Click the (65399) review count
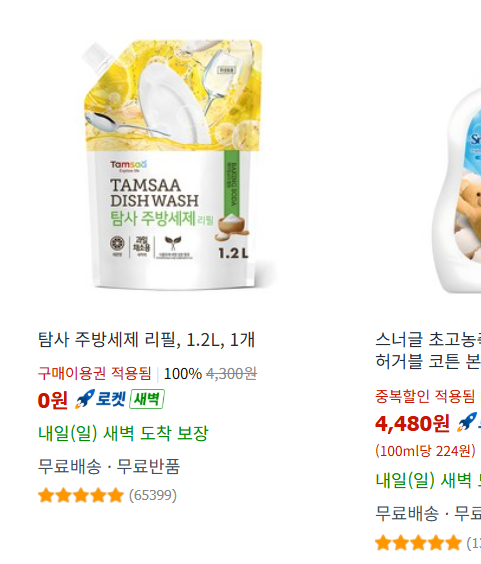Image resolution: width=481 pixels, height=564 pixels. (153, 495)
